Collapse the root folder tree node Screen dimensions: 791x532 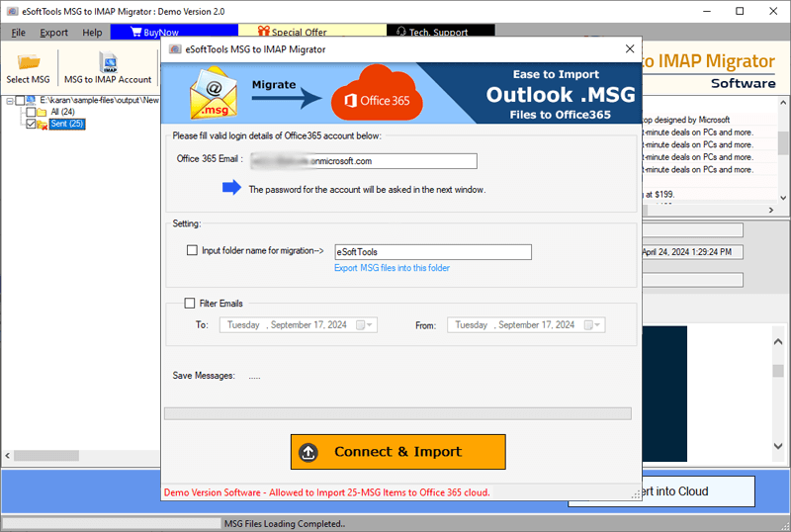[9, 101]
